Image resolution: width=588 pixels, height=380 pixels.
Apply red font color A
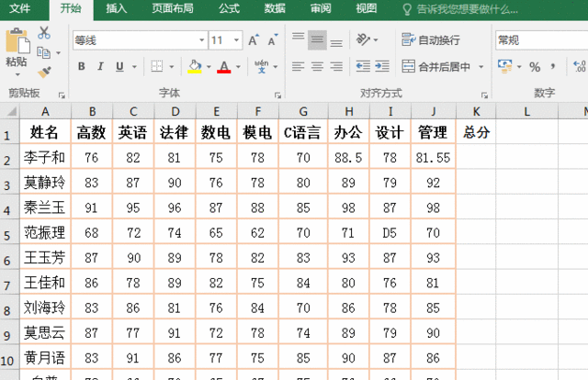[224, 67]
